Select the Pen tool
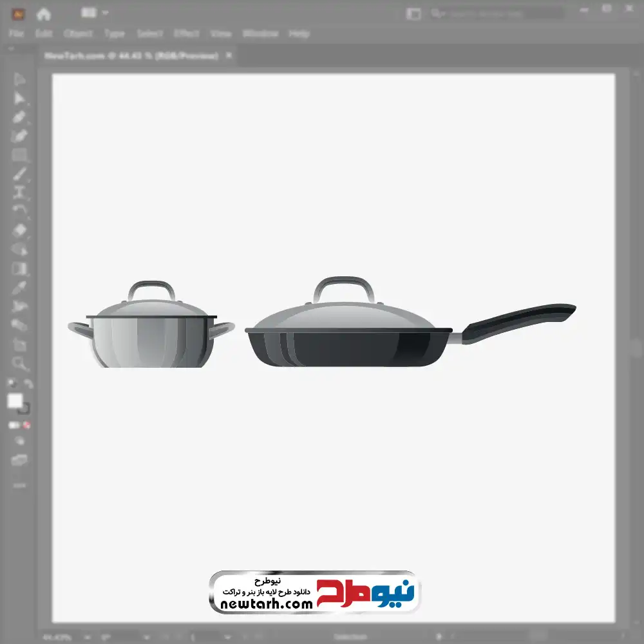 pyautogui.click(x=19, y=117)
